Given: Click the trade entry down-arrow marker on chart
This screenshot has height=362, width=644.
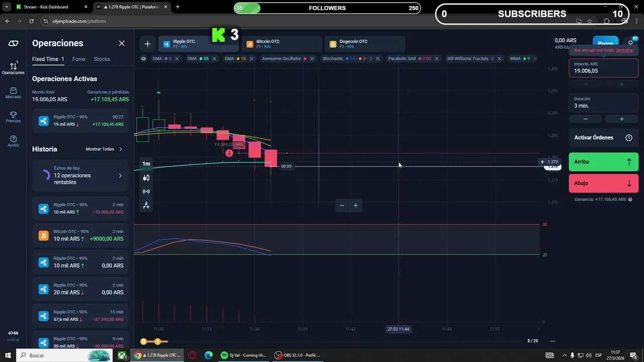Looking at the screenshot, I should [x=229, y=153].
